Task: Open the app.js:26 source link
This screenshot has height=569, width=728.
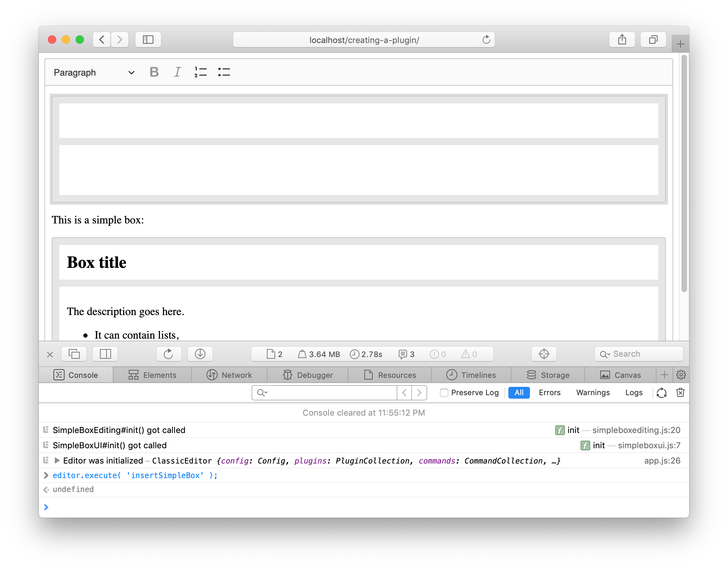Action: click(x=662, y=461)
